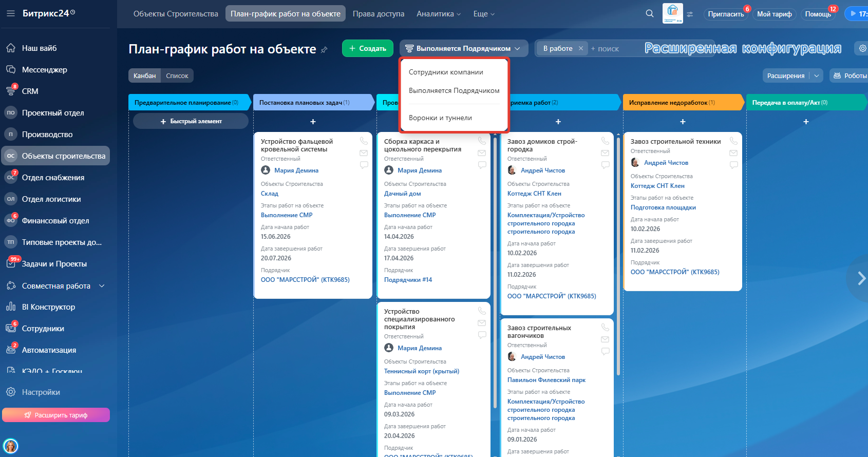Click the Помощь button
This screenshot has height=457, width=868.
point(818,14)
